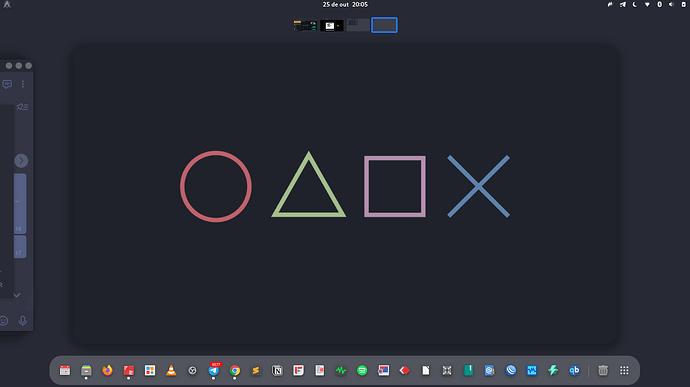Open the blue globe app in dock
The image size is (690, 387).
(x=510, y=370)
